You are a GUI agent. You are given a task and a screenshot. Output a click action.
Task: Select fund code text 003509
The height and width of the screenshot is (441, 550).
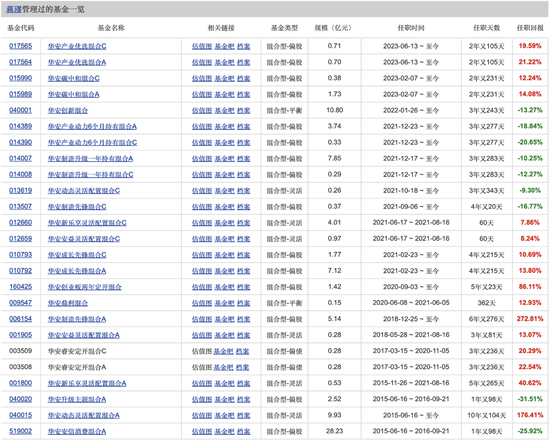[x=20, y=351]
